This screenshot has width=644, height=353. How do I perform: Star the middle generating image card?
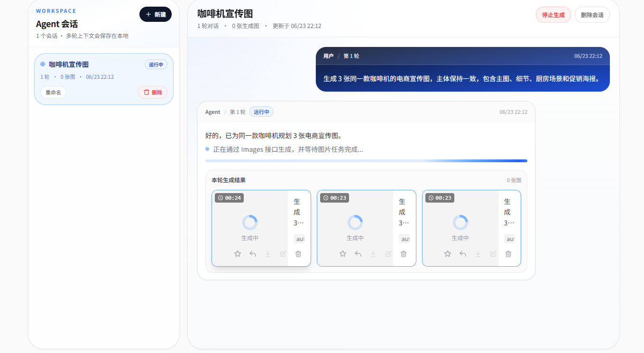(343, 254)
